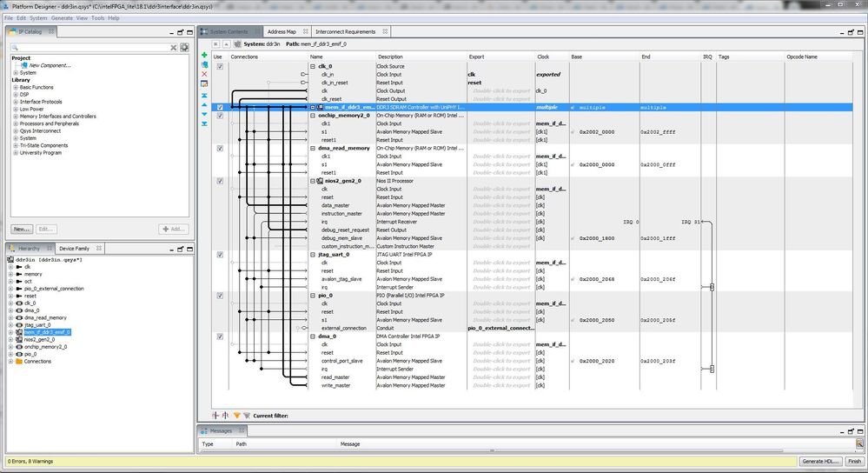Viewport: 868px width, 473px height.
Task: Collapse the jtag_uart_0 component row
Action: coord(312,254)
